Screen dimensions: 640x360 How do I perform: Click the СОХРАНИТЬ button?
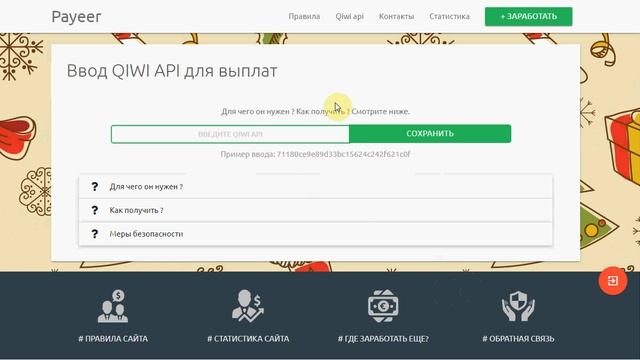pyautogui.click(x=430, y=133)
